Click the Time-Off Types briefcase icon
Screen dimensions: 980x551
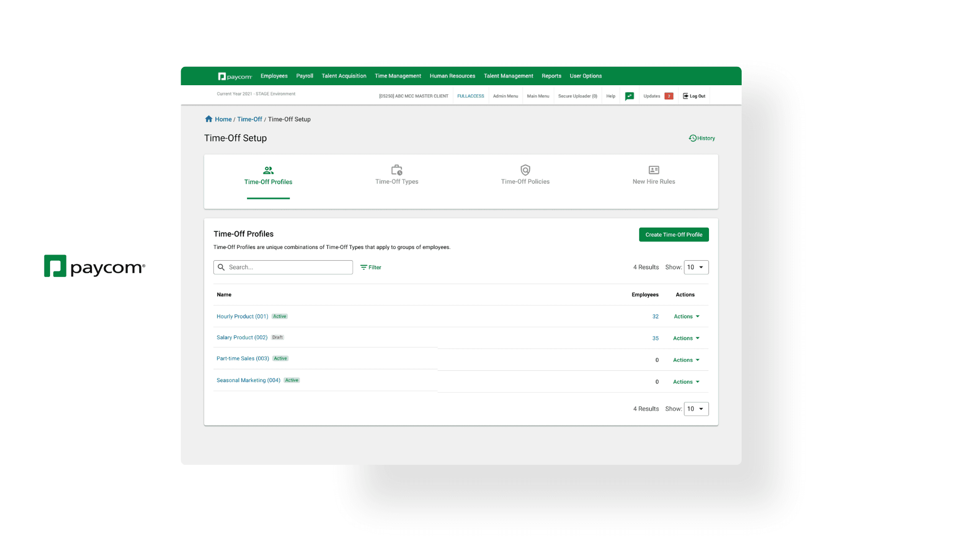(x=397, y=170)
